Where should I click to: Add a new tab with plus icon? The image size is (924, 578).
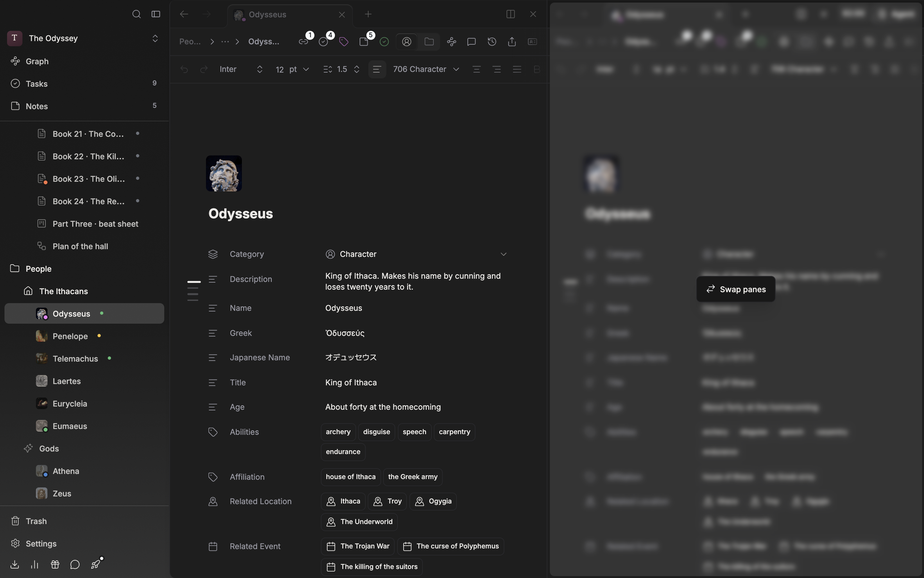click(368, 14)
